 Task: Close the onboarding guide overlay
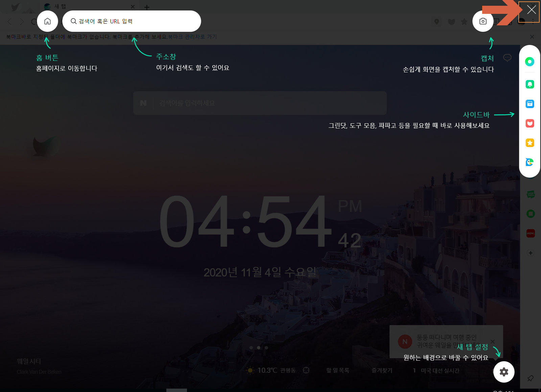click(531, 9)
